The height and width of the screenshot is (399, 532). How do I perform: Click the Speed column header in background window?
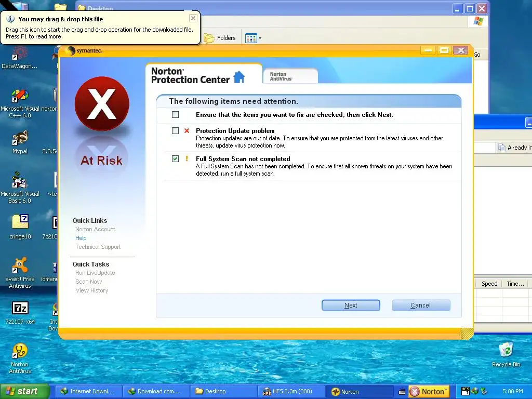click(x=489, y=284)
